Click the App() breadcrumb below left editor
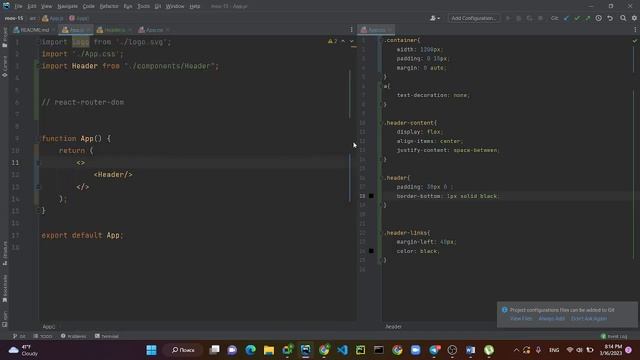The height and width of the screenshot is (360, 640). [x=49, y=327]
